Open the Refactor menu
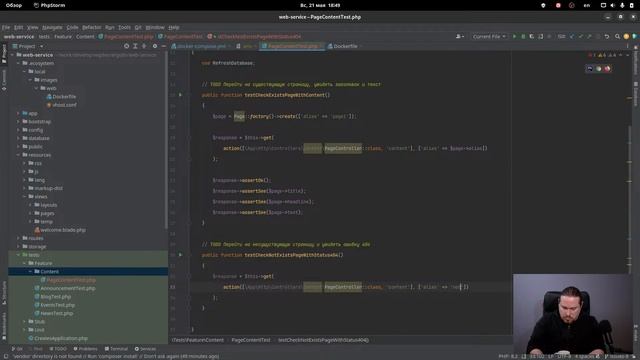640x360 pixels. (x=91, y=27)
